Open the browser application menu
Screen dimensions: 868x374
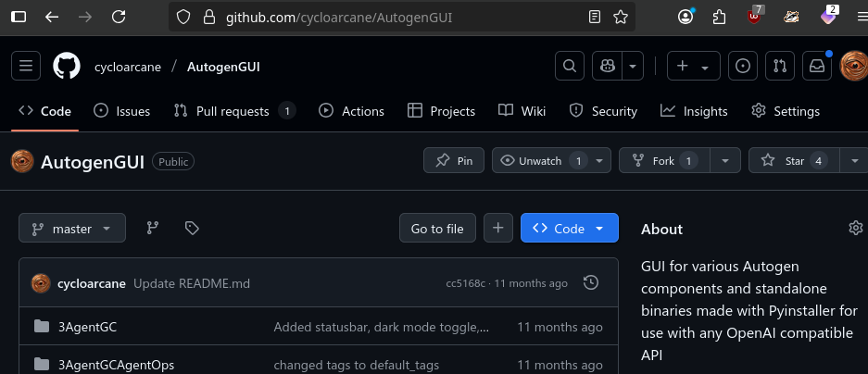pyautogui.click(x=862, y=18)
